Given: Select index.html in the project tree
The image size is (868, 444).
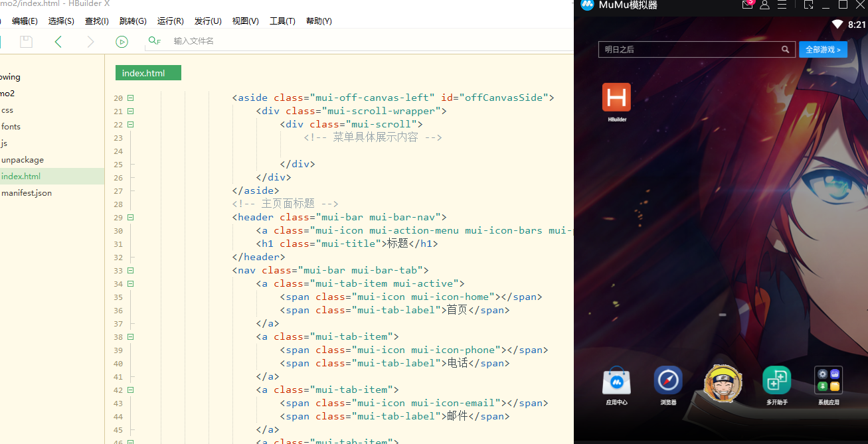Looking at the screenshot, I should pos(21,177).
